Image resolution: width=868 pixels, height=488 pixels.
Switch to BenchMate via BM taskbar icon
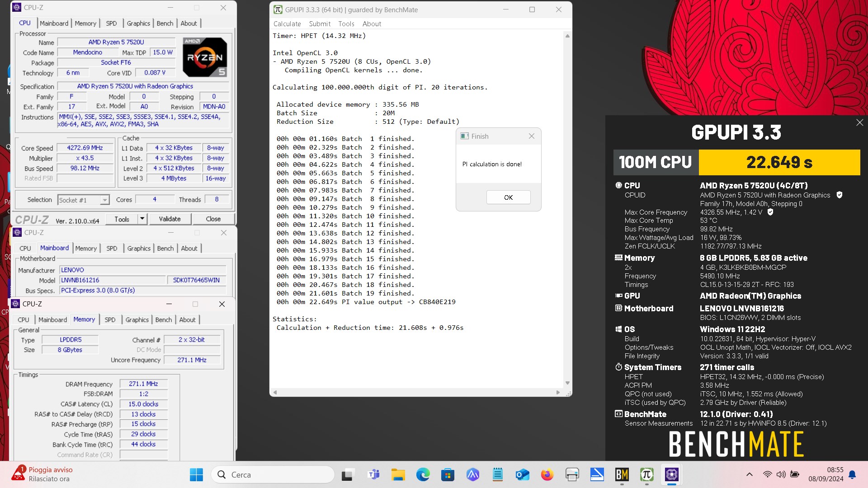coord(622,475)
